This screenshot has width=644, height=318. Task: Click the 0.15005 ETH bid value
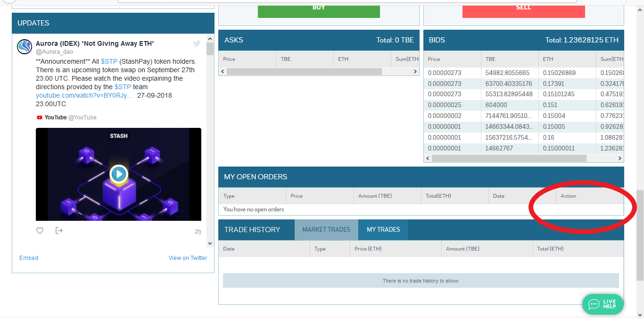pyautogui.click(x=555, y=127)
